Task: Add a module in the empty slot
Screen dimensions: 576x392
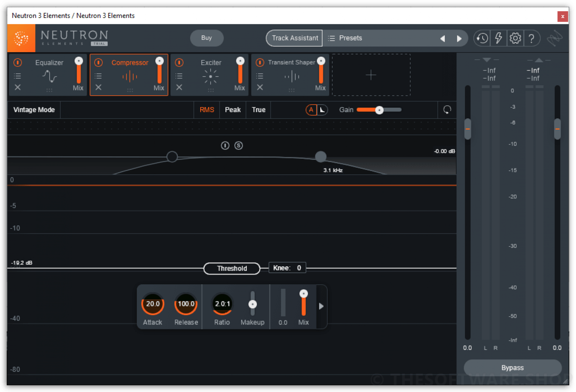Action: [x=371, y=75]
